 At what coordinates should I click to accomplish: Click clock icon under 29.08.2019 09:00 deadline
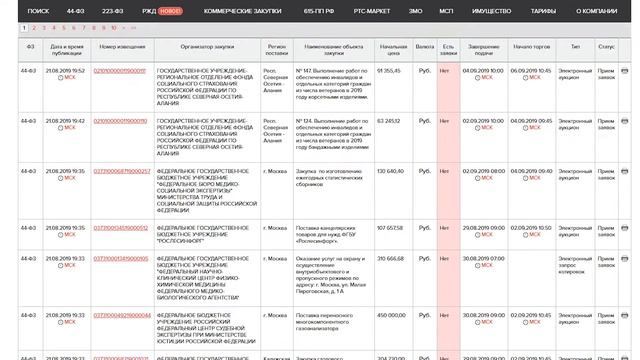pos(478,235)
